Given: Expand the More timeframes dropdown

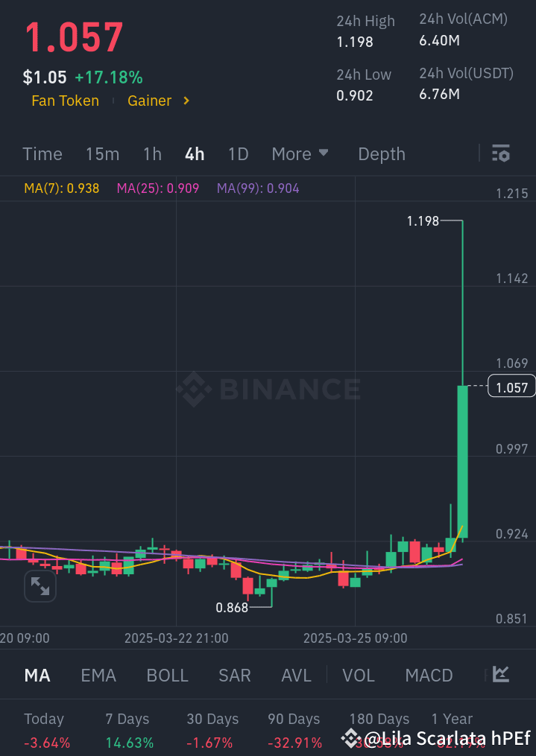Looking at the screenshot, I should tap(300, 154).
